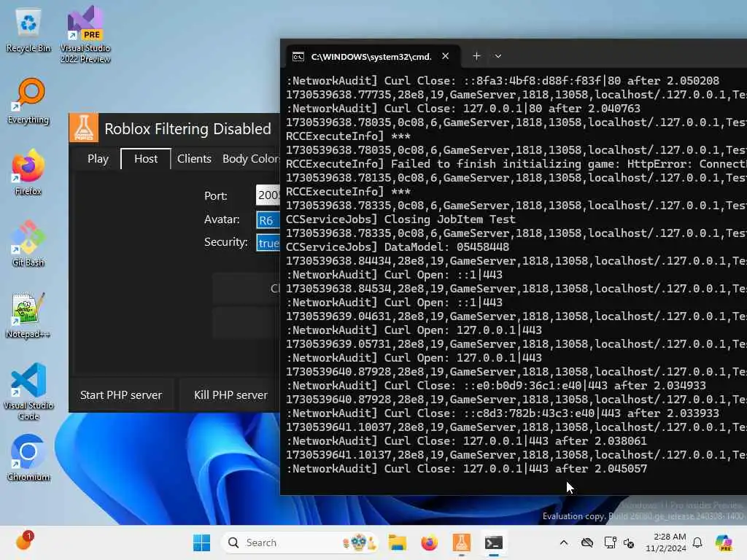Image resolution: width=747 pixels, height=560 pixels.
Task: Launch Chromium desktop shortcut
Action: [28, 458]
